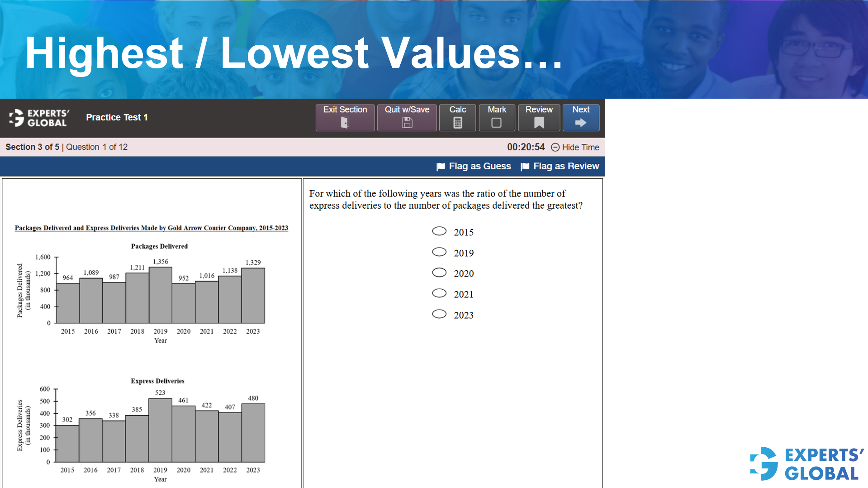Screen dimensions: 868x488
Task: Click the Experts' Global logo in header
Action: point(38,117)
